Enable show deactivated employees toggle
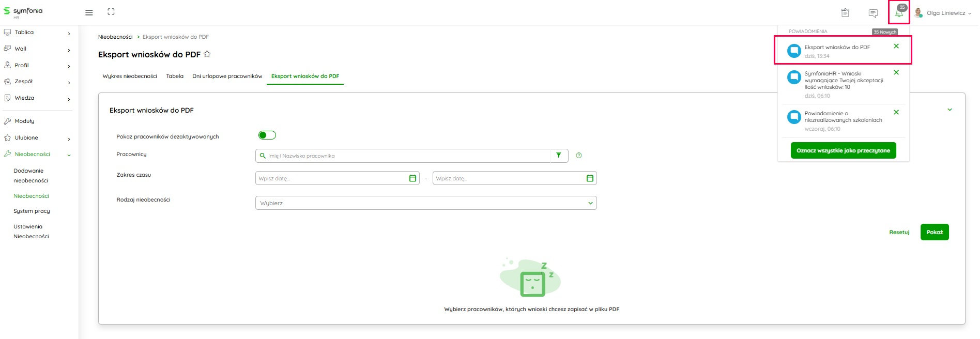Viewport: 980px width, 339px height. [x=267, y=135]
